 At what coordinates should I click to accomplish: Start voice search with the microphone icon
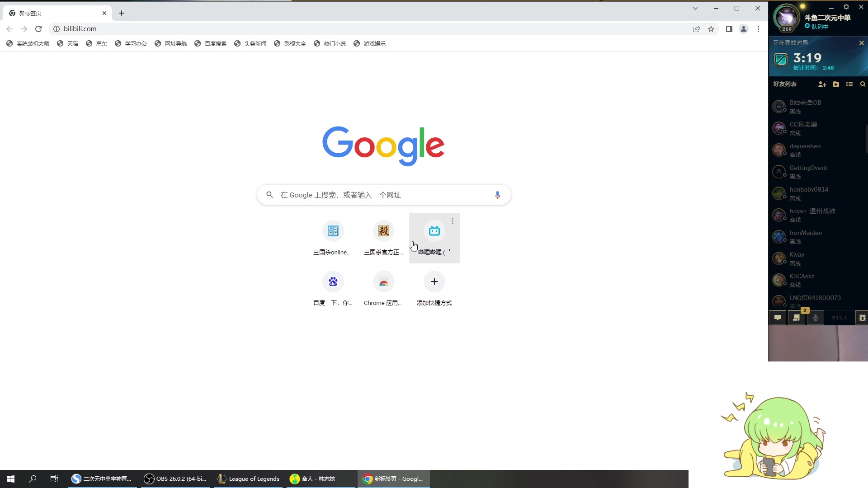pos(497,195)
